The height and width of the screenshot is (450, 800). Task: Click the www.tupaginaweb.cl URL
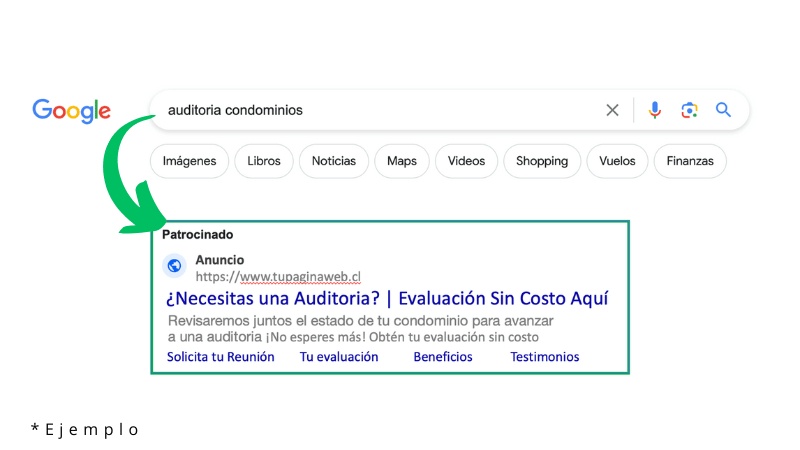pos(278,277)
